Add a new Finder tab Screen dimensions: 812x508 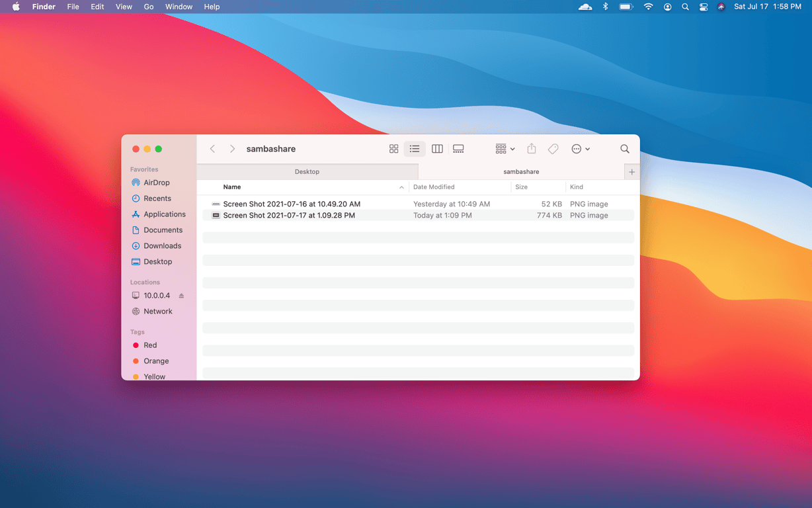click(x=631, y=172)
